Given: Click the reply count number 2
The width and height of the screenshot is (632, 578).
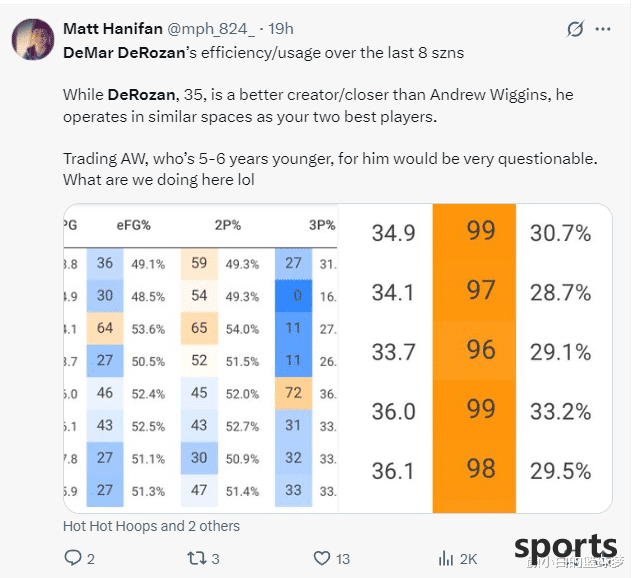Looking at the screenshot, I should [91, 559].
